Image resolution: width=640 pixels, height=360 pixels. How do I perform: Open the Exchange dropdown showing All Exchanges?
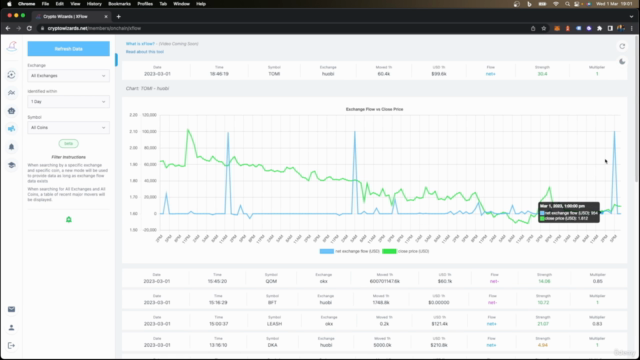[69, 76]
